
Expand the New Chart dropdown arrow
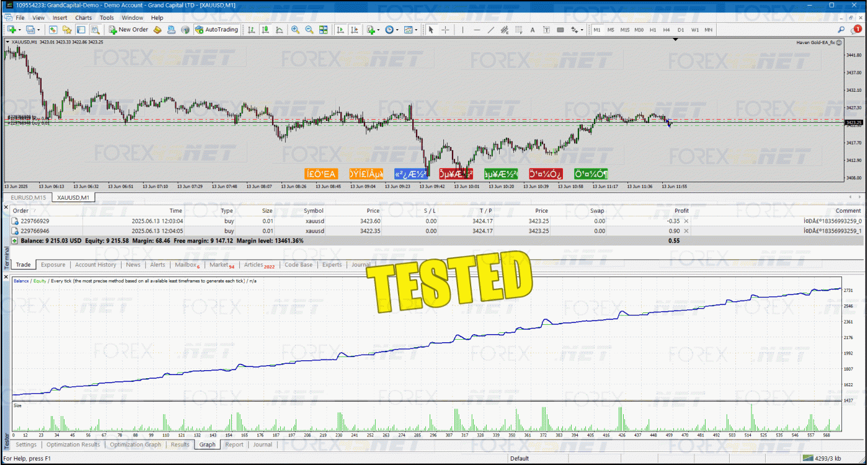pyautogui.click(x=20, y=30)
